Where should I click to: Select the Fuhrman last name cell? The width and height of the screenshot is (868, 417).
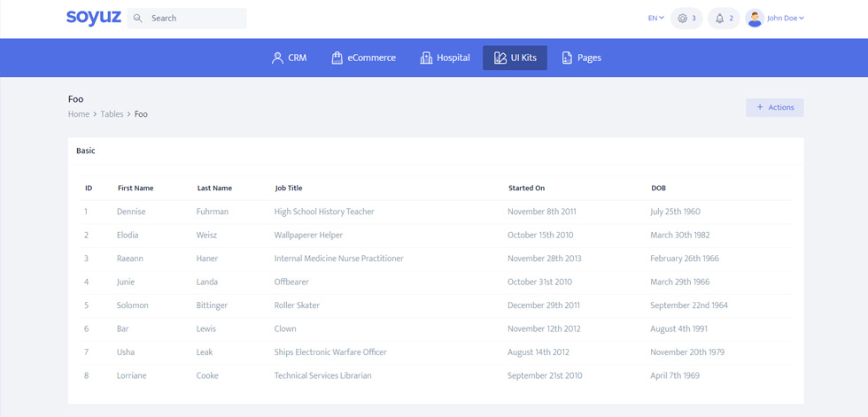tap(213, 212)
